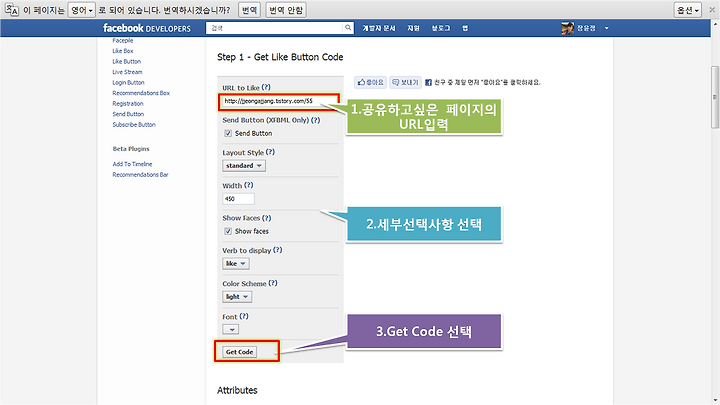The image size is (720, 405).
Task: Open the page language dropdown in translation bar
Action: tap(82, 10)
